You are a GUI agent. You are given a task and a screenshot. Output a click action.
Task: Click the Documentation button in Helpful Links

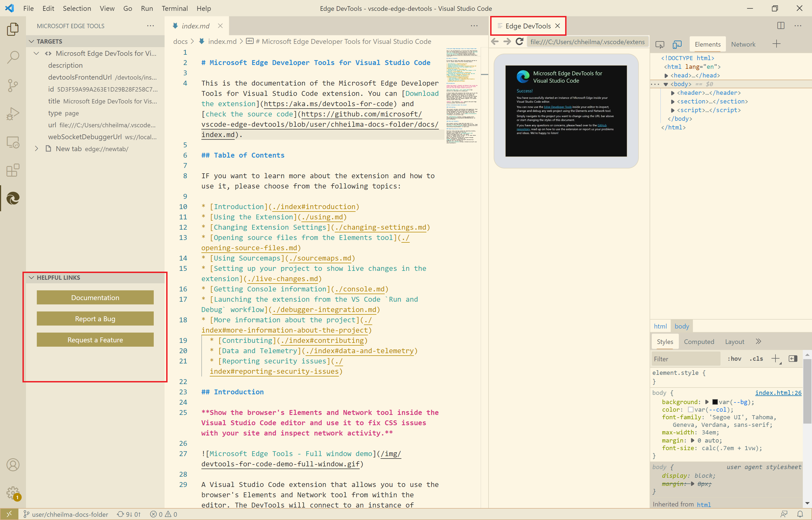[95, 297]
